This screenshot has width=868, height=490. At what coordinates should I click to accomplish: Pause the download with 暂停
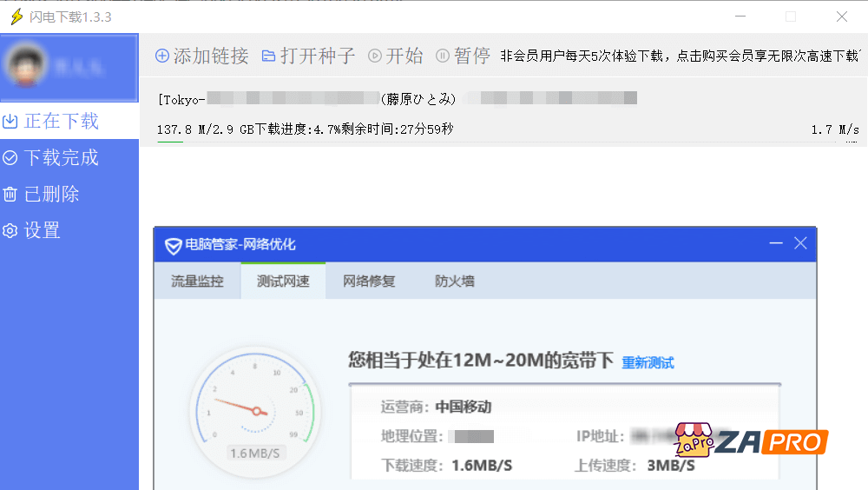point(472,56)
